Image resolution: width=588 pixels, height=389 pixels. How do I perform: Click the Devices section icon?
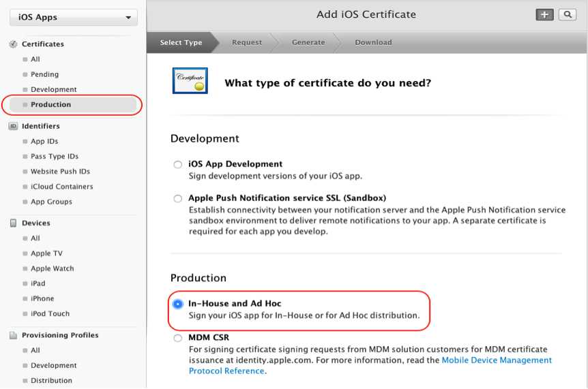(13, 223)
